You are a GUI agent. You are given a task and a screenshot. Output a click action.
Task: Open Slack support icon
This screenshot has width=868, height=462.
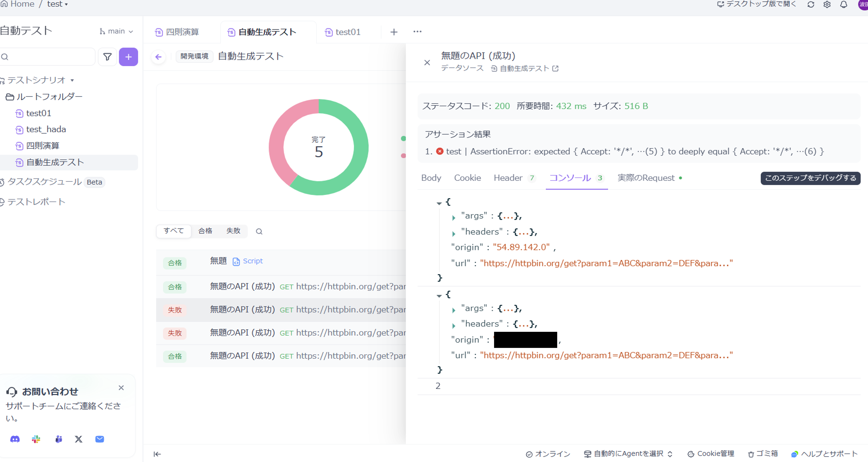[36, 439]
